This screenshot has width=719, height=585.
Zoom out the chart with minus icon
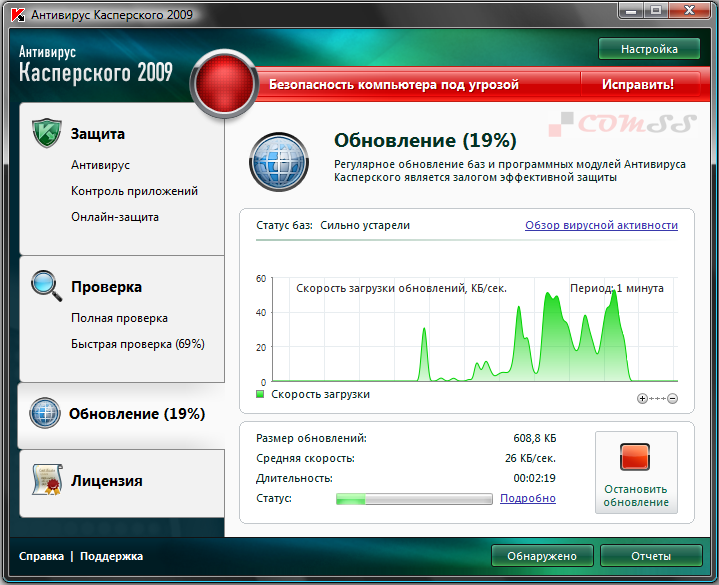(672, 398)
